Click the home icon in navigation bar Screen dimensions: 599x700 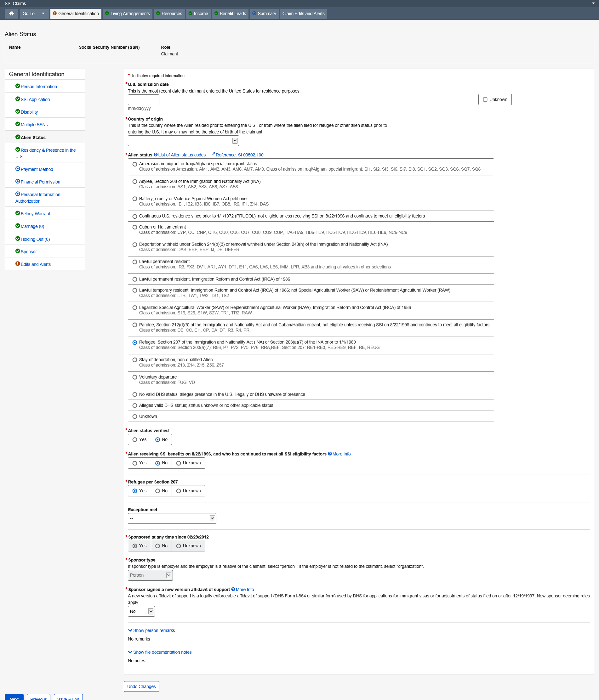[11, 14]
